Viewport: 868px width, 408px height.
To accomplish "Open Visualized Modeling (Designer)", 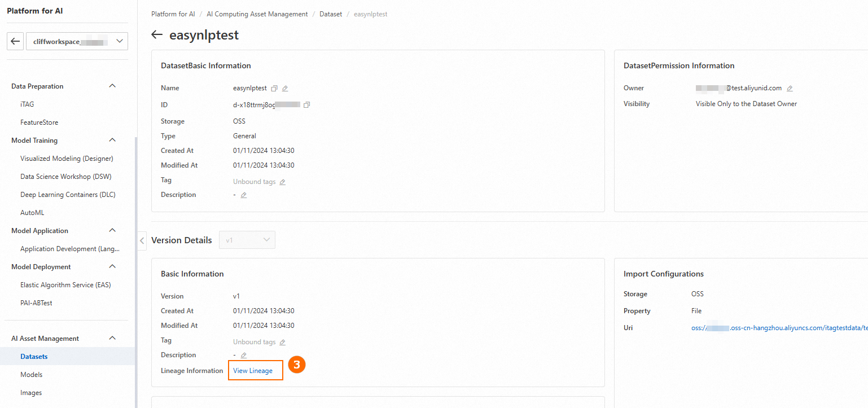I will pyautogui.click(x=68, y=159).
